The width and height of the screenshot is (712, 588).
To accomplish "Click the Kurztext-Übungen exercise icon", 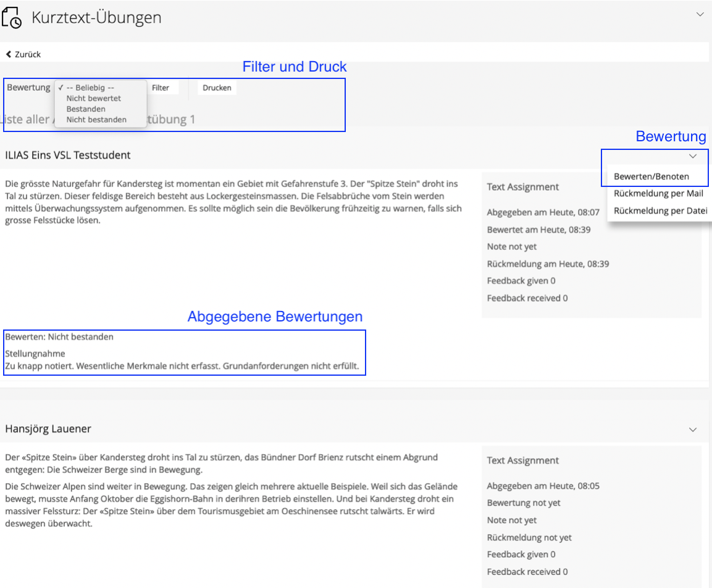I will (12, 19).
